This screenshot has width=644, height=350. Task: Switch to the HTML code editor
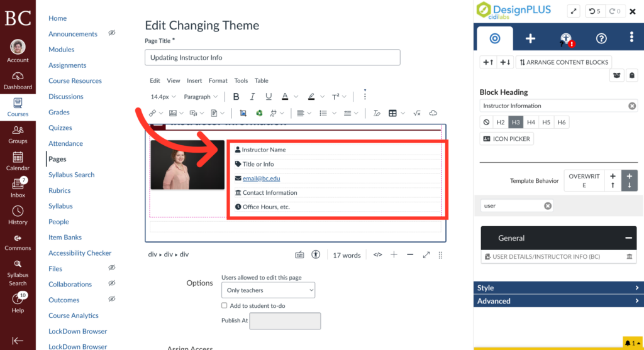click(377, 255)
